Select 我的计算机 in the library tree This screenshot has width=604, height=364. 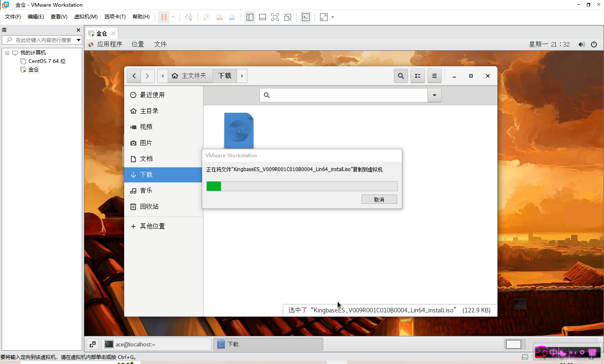click(x=33, y=53)
